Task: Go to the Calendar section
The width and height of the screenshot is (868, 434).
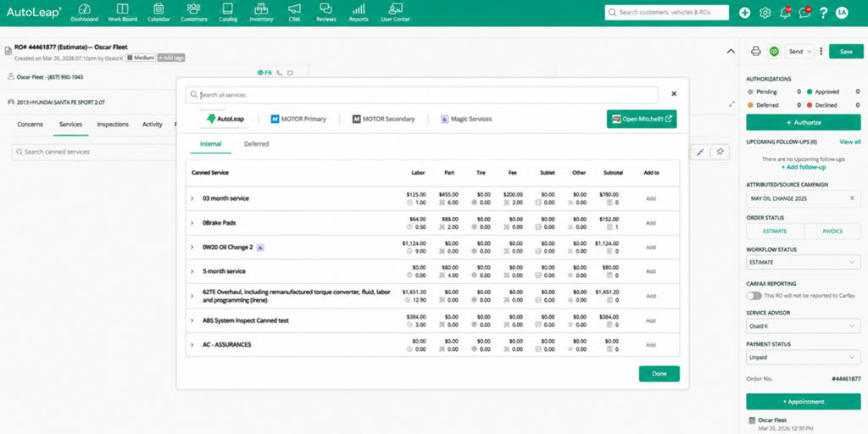Action: 159,13
